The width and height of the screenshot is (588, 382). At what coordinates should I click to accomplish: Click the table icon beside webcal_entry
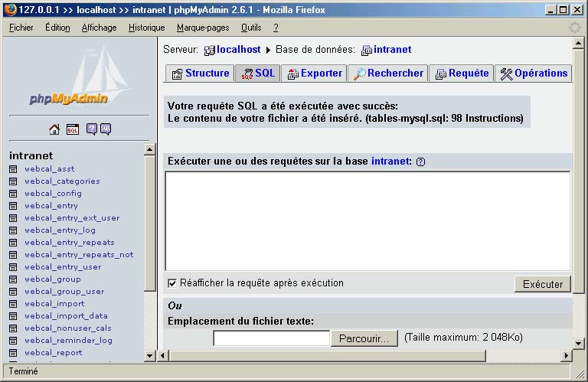[x=13, y=206]
